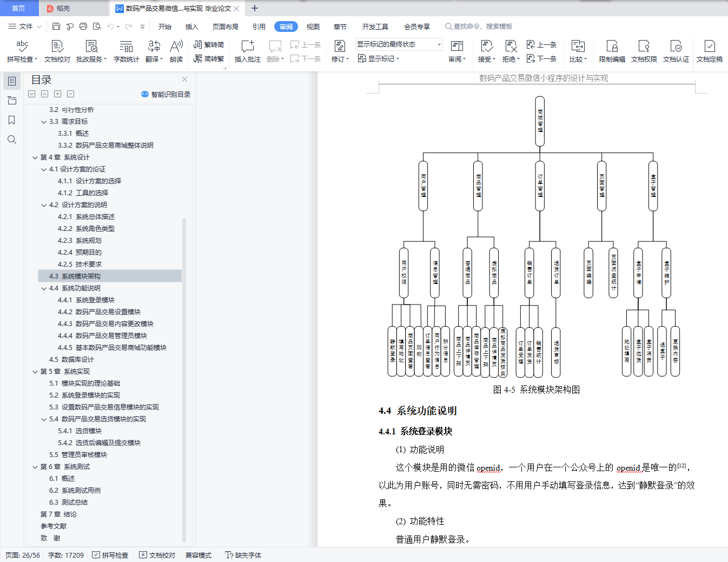Reject the tracked change (拒绝)
This screenshot has width=728, height=562.
[x=511, y=51]
